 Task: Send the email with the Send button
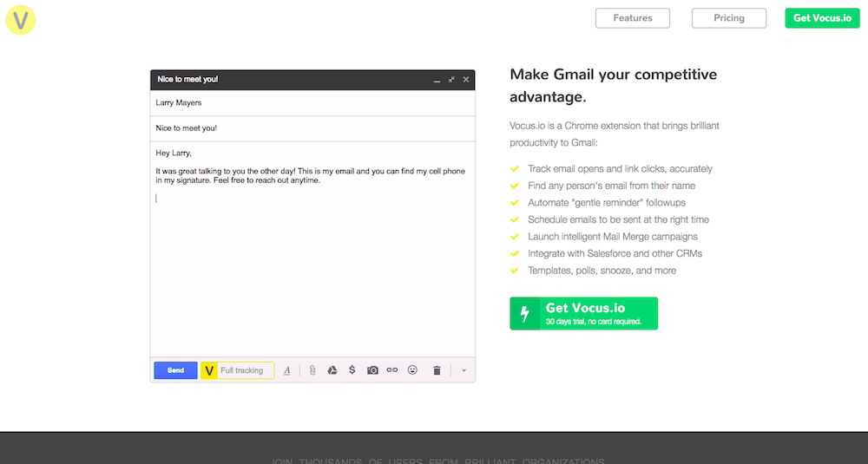point(175,370)
